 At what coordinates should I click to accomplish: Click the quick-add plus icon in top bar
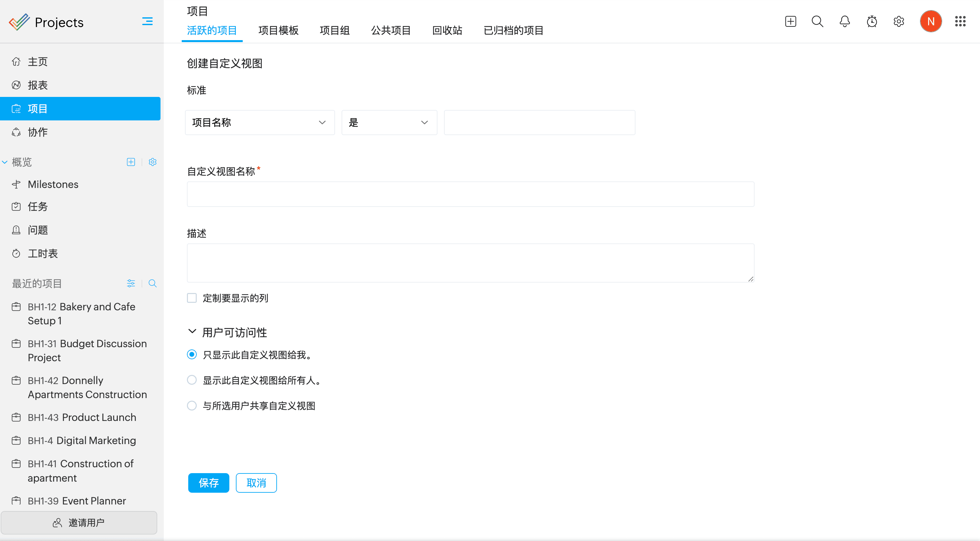790,21
